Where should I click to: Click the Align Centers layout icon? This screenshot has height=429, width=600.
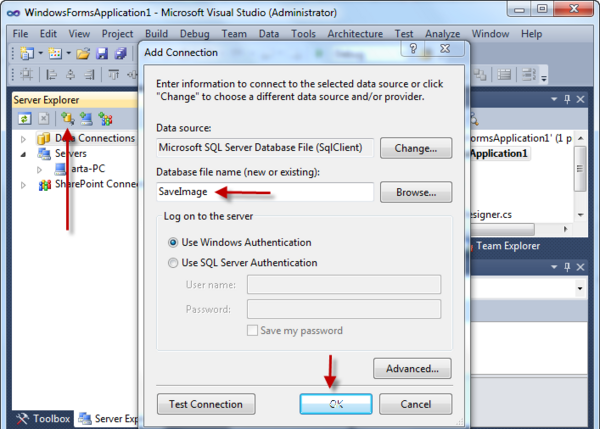70,74
